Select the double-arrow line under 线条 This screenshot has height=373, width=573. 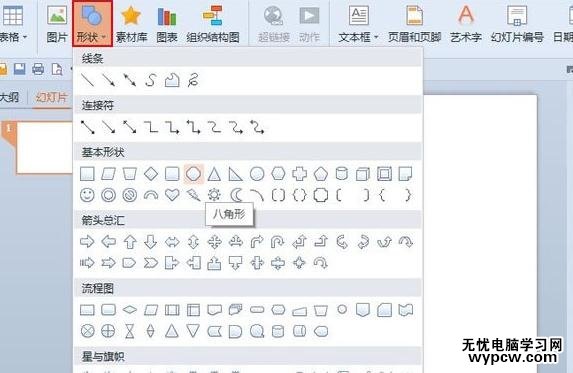click(130, 80)
